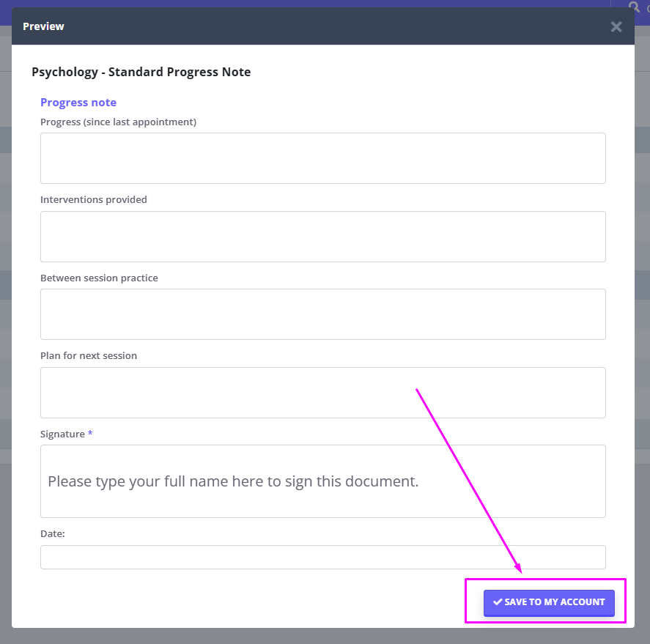Click the X icon to dismiss the Preview
Image resolution: width=650 pixels, height=644 pixels.
tap(616, 26)
